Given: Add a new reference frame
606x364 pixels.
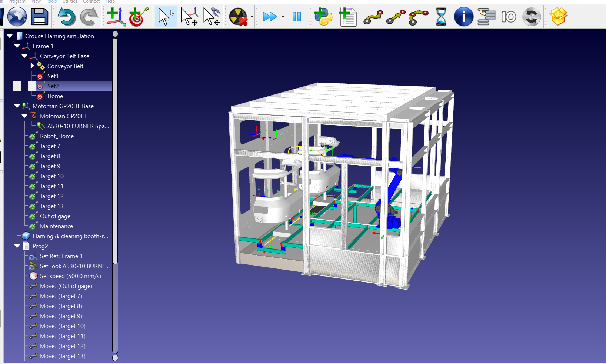Looking at the screenshot, I should [x=116, y=17].
